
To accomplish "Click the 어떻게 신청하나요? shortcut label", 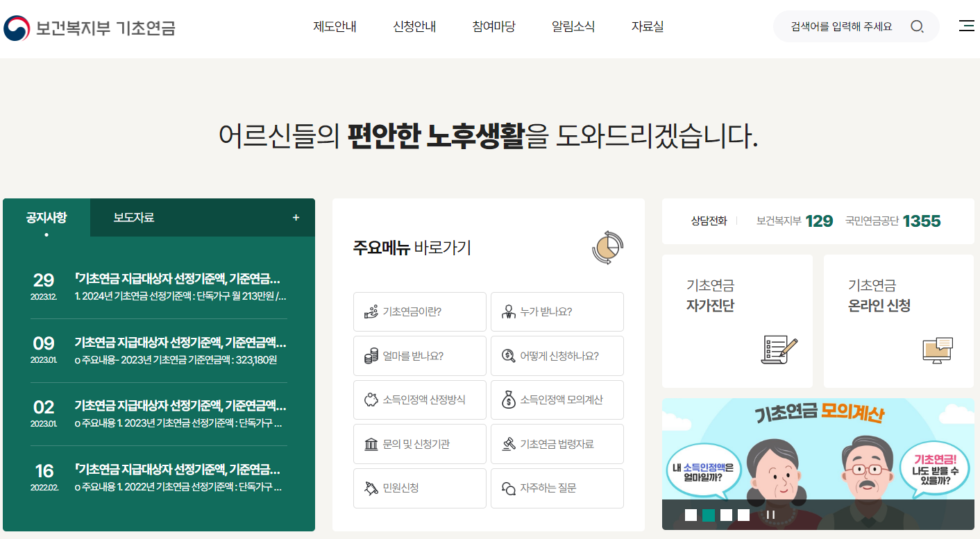I will [x=559, y=356].
